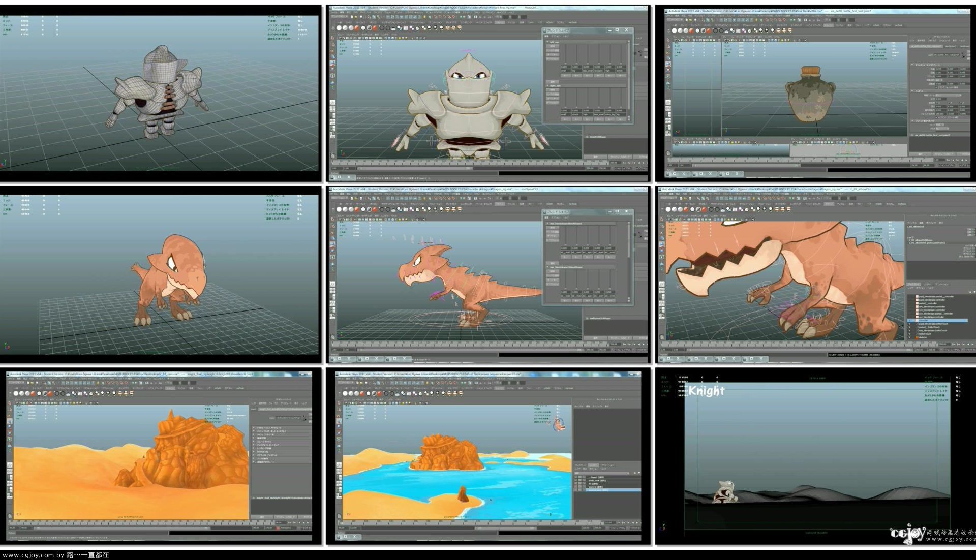Click Show Manipulator tool in desert rock window toolbox
976x560 pixels.
click(x=10, y=450)
